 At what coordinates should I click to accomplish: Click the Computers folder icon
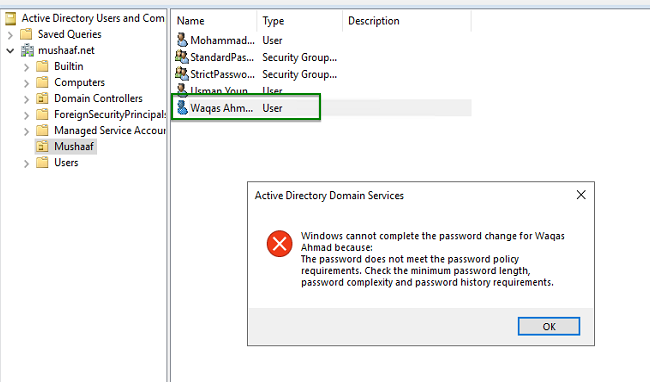point(42,82)
